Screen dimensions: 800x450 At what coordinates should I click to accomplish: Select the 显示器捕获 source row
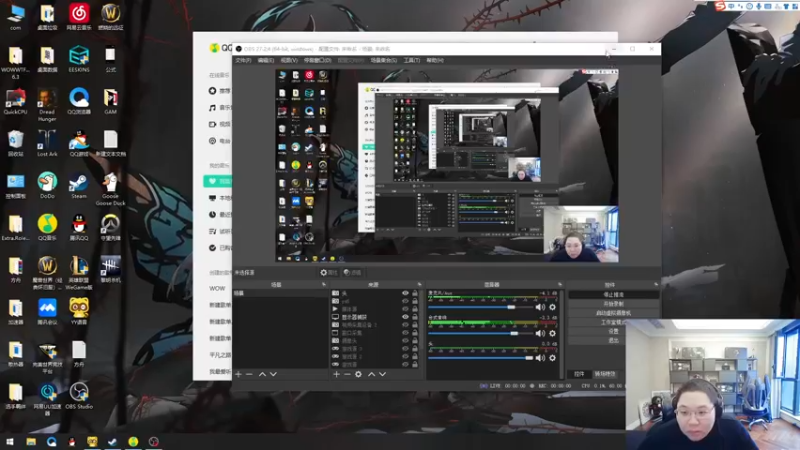click(377, 317)
